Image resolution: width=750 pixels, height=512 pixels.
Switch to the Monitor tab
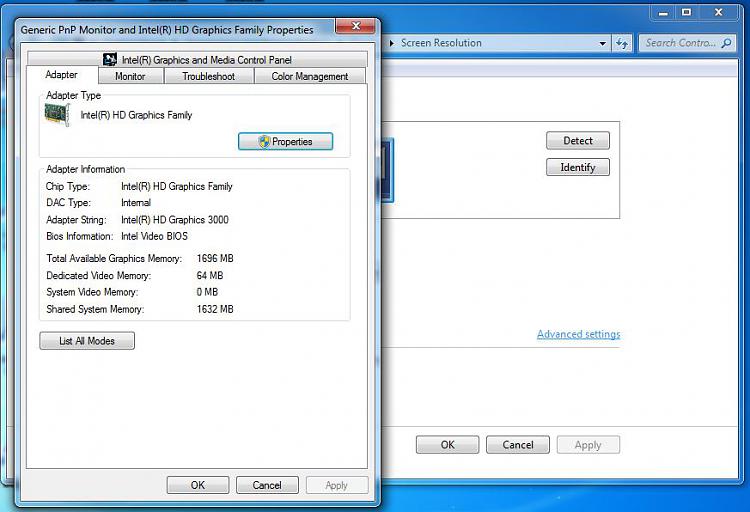(x=130, y=77)
